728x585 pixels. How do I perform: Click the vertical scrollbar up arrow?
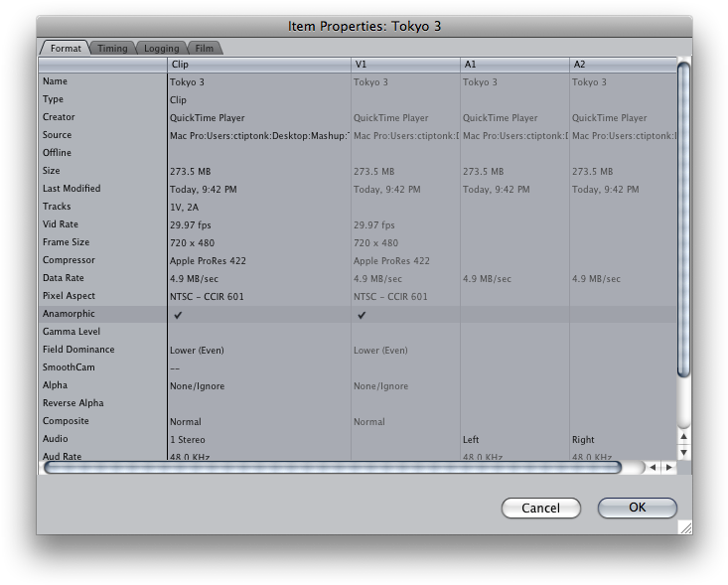[683, 437]
